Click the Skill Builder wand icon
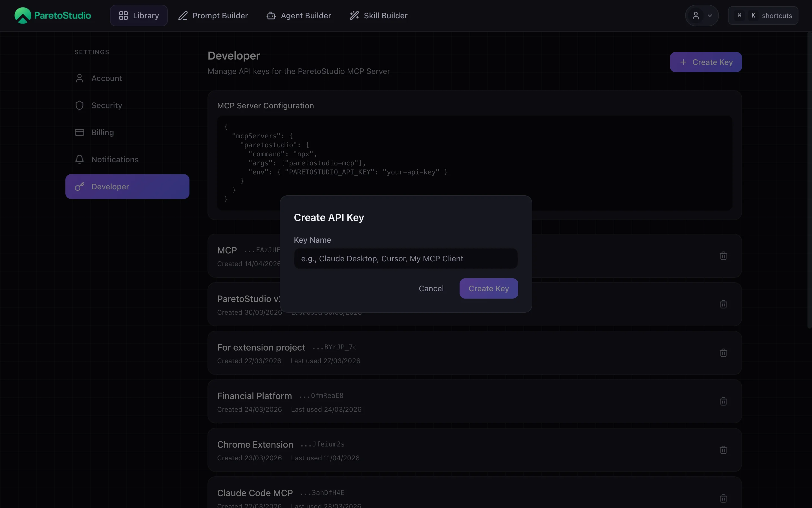Image resolution: width=812 pixels, height=508 pixels. pyautogui.click(x=354, y=16)
